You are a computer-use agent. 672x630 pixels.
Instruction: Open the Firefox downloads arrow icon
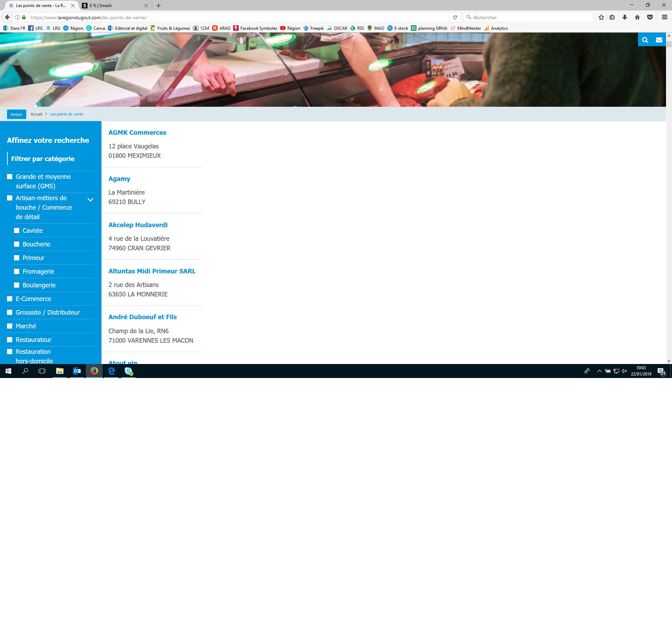(625, 17)
